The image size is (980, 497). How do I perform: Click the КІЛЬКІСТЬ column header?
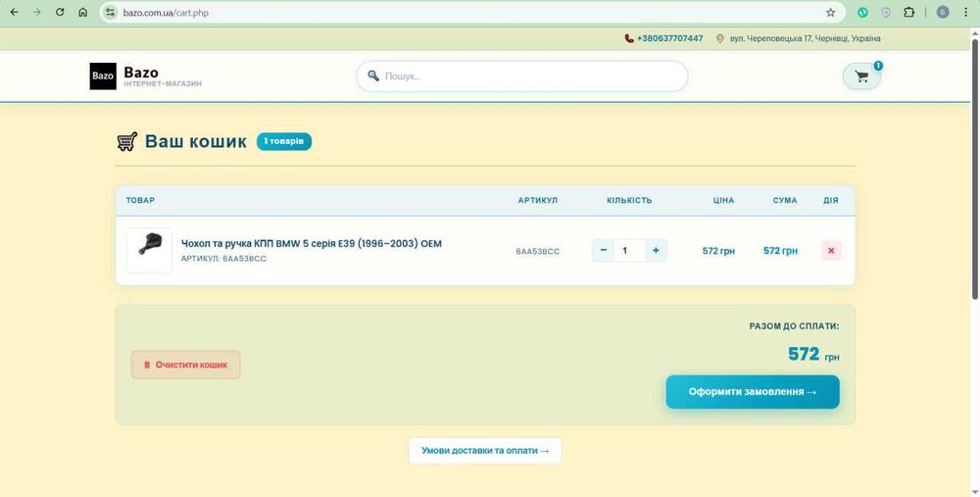pos(629,201)
